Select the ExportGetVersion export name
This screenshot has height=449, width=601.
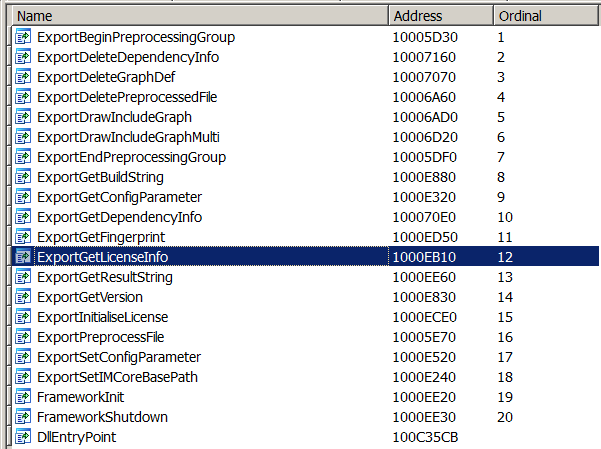point(90,297)
